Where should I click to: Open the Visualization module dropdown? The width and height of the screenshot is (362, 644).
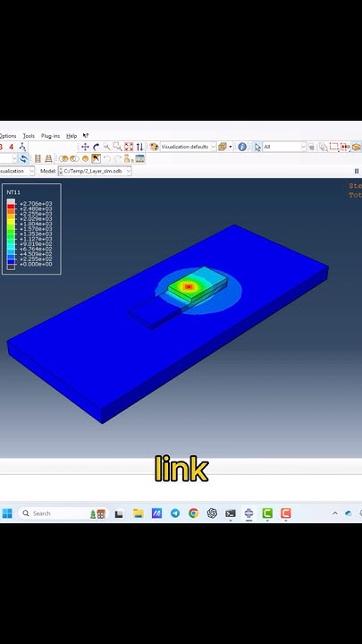[17, 171]
